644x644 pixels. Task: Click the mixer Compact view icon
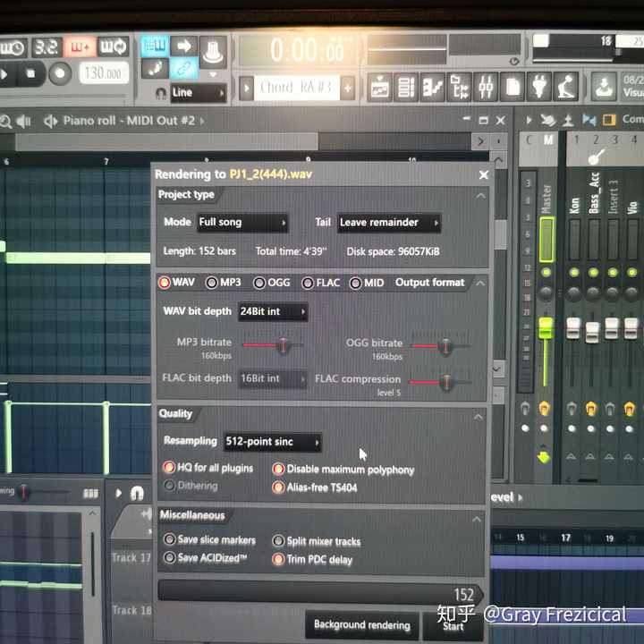click(x=609, y=120)
